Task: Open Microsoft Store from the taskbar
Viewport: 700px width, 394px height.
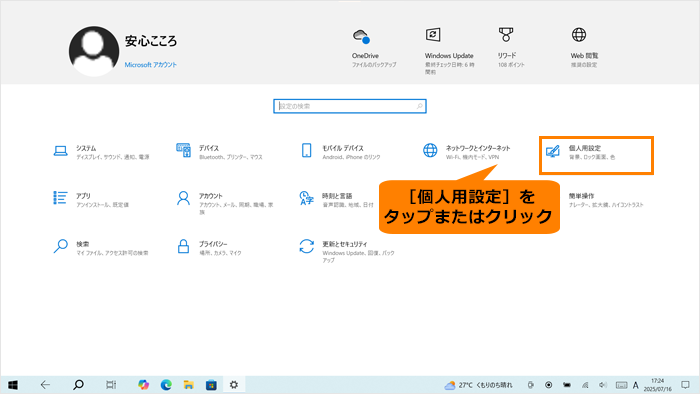Action: (211, 385)
